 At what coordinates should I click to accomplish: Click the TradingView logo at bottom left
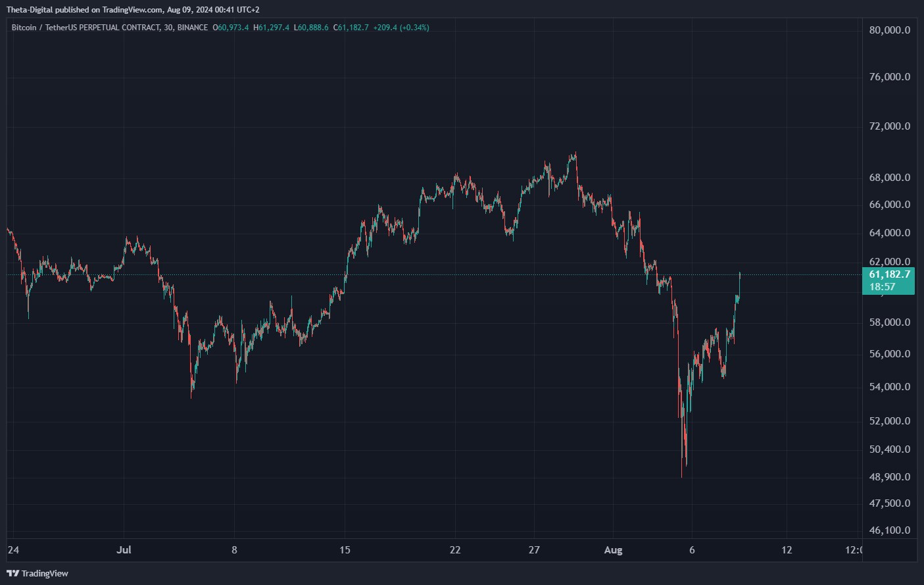(x=37, y=573)
